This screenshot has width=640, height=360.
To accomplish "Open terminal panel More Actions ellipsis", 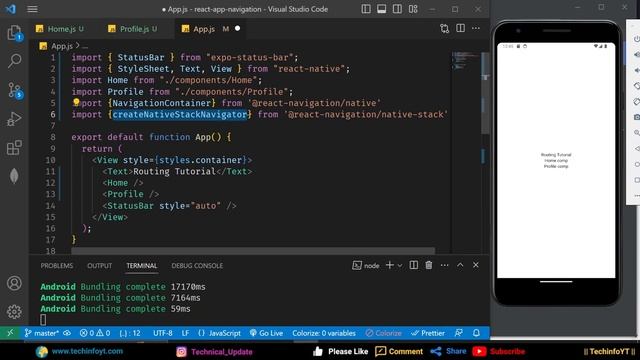I will (444, 265).
